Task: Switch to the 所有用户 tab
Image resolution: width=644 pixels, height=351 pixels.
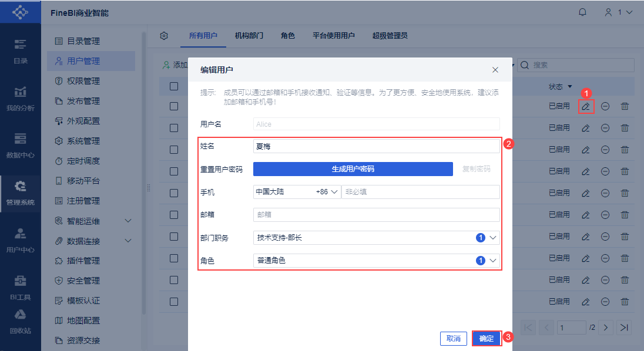Action: (x=203, y=36)
